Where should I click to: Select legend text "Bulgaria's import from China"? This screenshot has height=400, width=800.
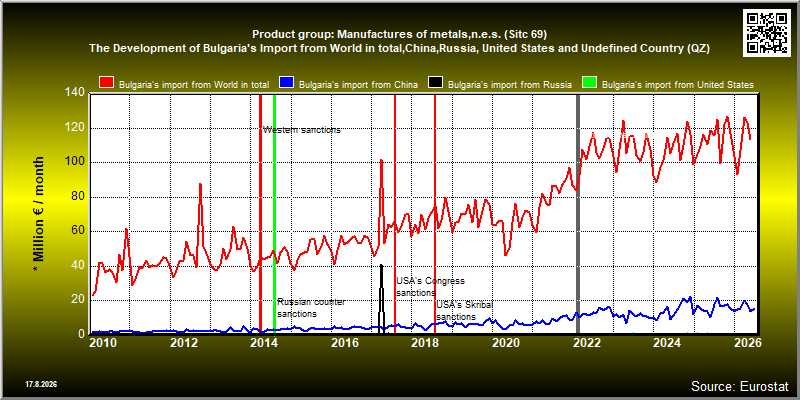click(x=358, y=85)
